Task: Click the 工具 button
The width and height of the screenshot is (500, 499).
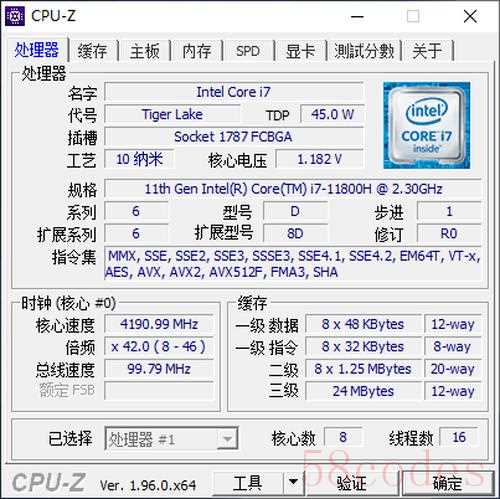Action: point(248,482)
